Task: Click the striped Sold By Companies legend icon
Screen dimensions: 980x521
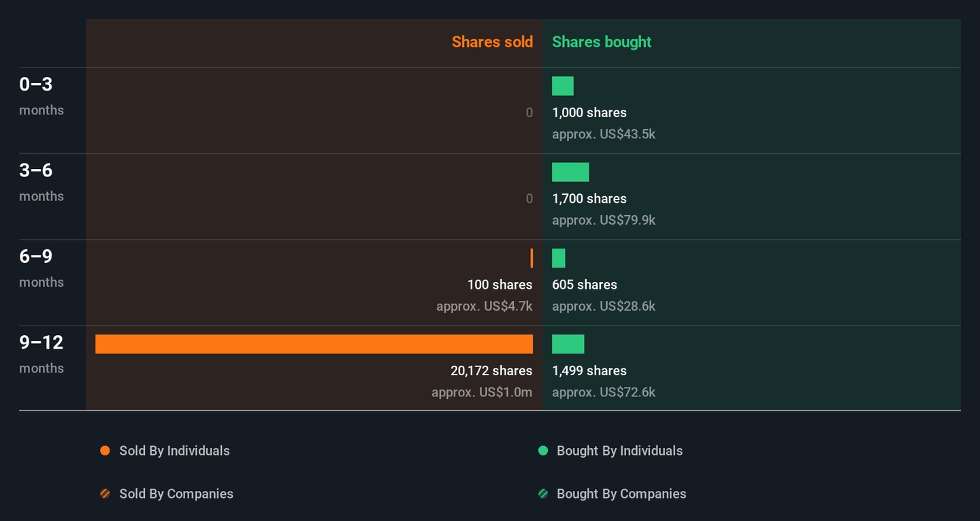Action: point(105,494)
